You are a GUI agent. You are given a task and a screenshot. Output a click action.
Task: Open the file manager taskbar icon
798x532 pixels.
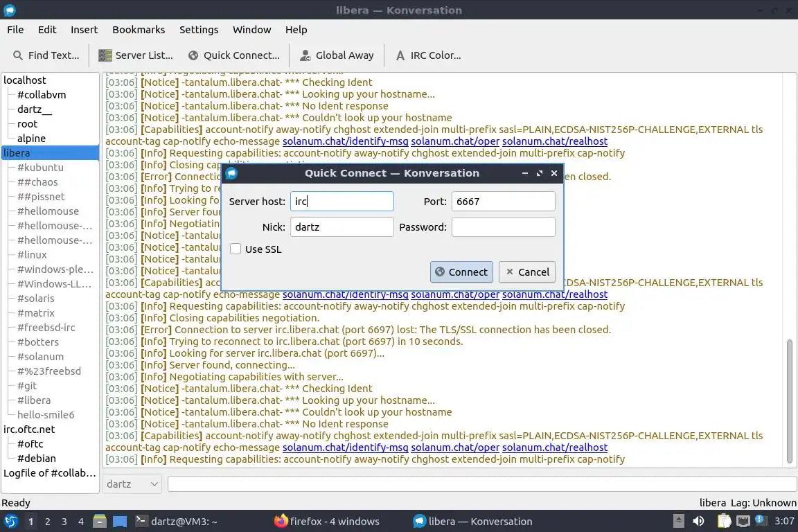pyautogui.click(x=100, y=522)
